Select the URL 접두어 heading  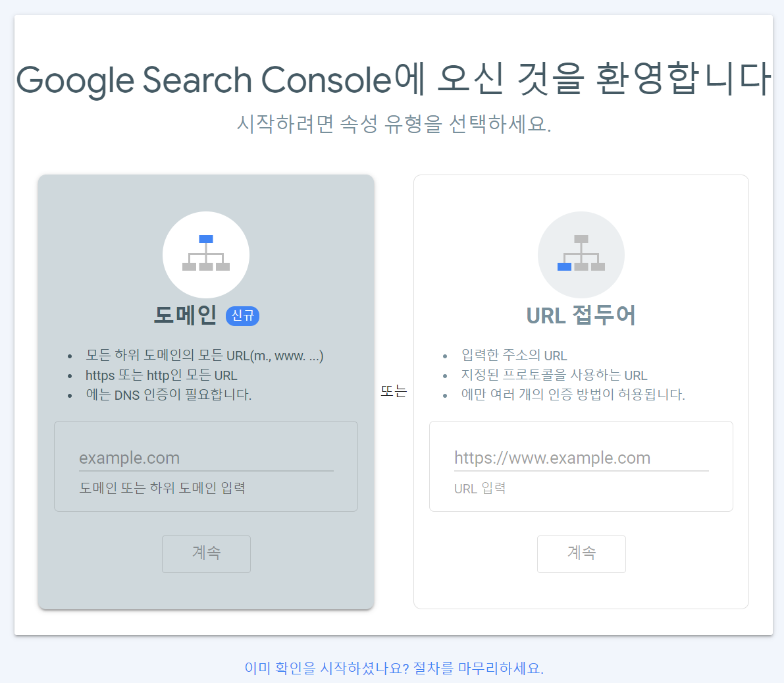581,315
